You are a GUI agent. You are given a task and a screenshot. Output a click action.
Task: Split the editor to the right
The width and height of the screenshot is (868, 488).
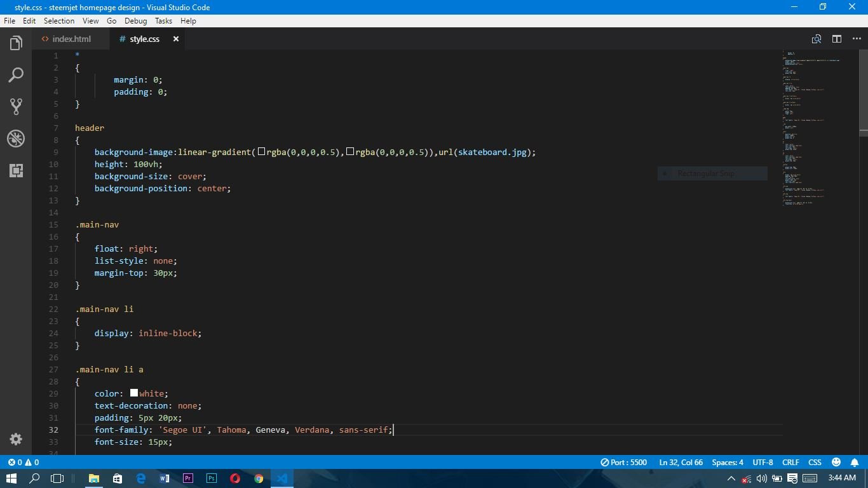(837, 39)
